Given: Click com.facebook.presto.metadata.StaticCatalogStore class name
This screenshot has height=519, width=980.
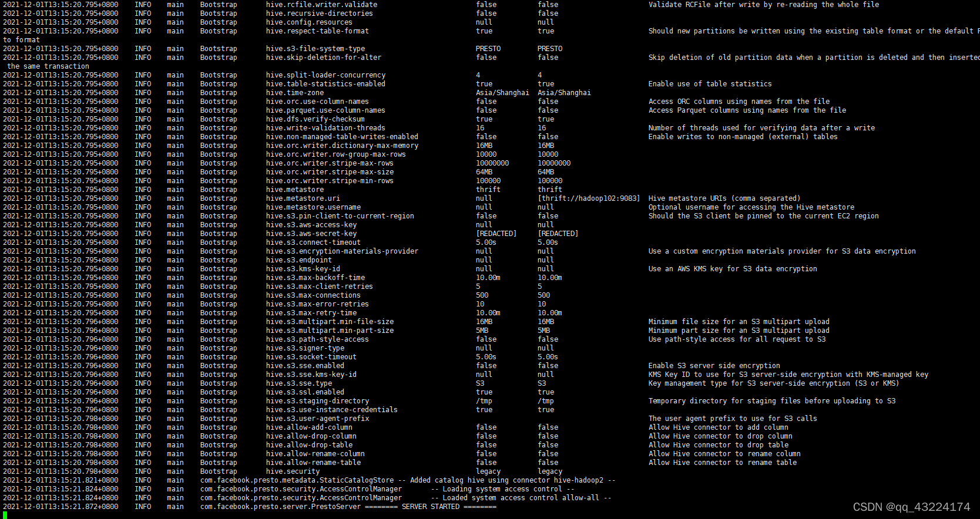Looking at the screenshot, I should (297, 480).
